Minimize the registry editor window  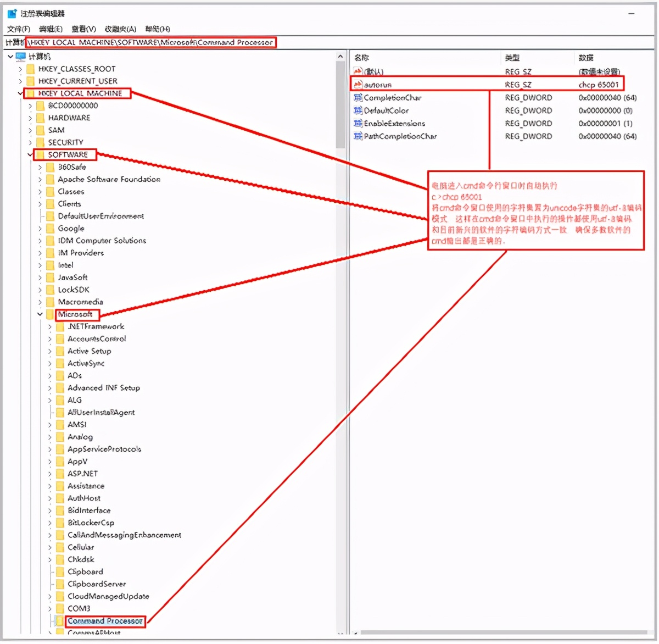632,13
